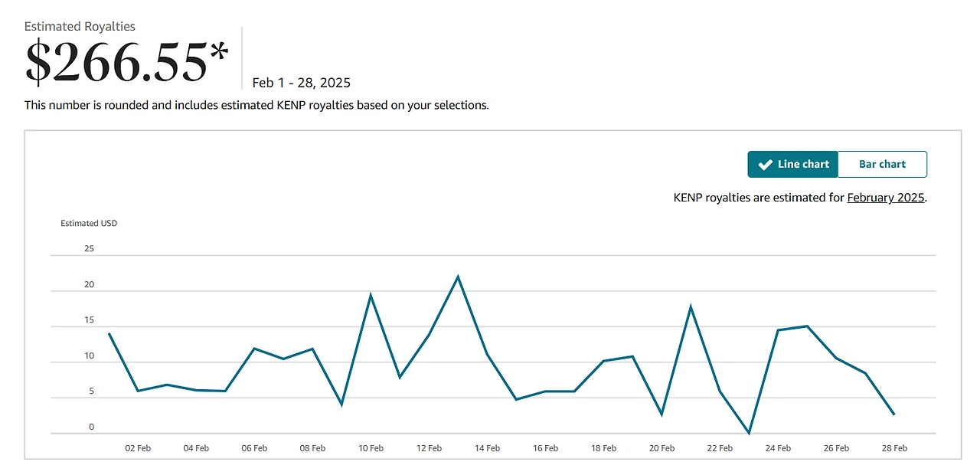Image resolution: width=980 pixels, height=475 pixels.
Task: Click the last data point on 28 Feb
Action: click(x=894, y=414)
